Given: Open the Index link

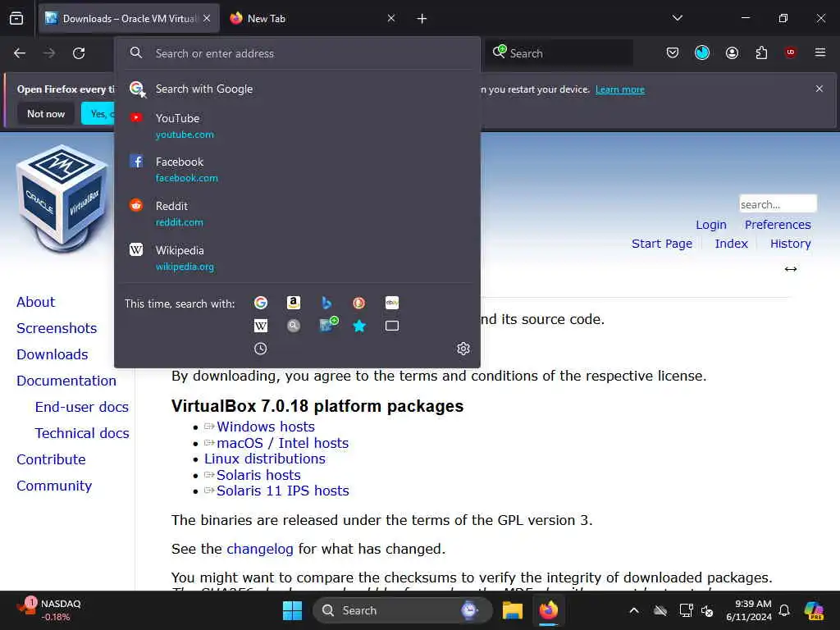Looking at the screenshot, I should pos(731,244).
